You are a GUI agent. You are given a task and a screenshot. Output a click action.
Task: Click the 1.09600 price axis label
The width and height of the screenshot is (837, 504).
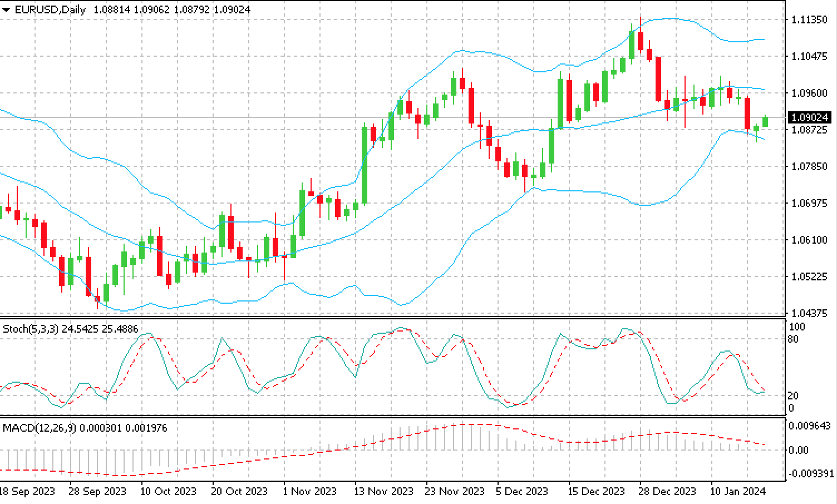(x=809, y=93)
